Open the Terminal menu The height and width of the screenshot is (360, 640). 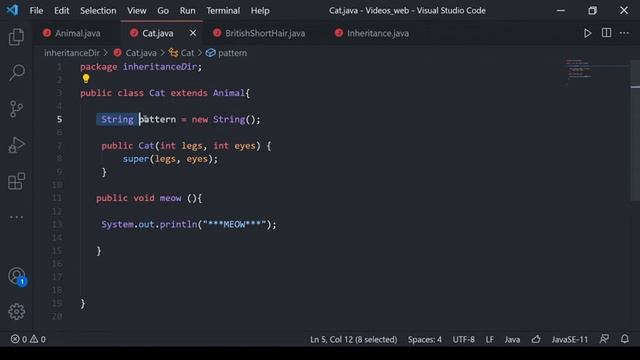pos(223,11)
